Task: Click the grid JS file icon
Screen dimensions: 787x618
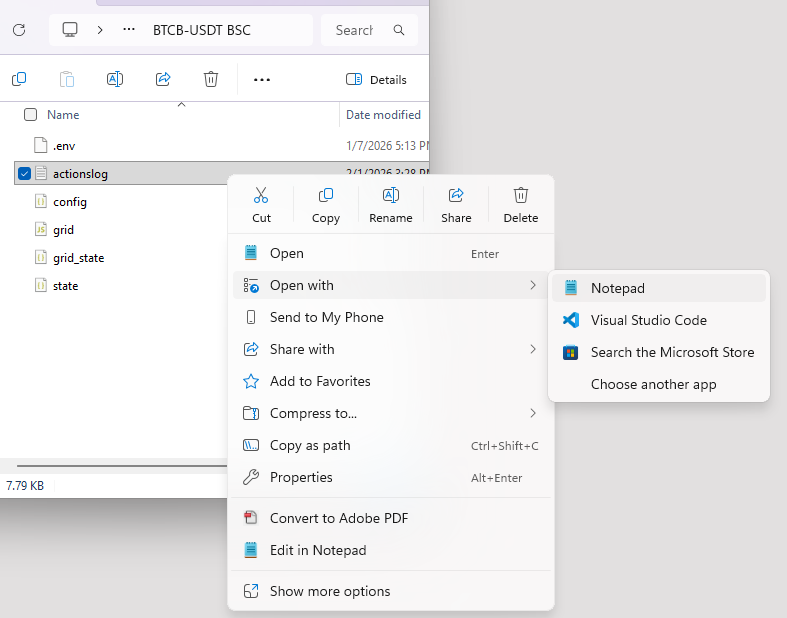Action: 41,229
